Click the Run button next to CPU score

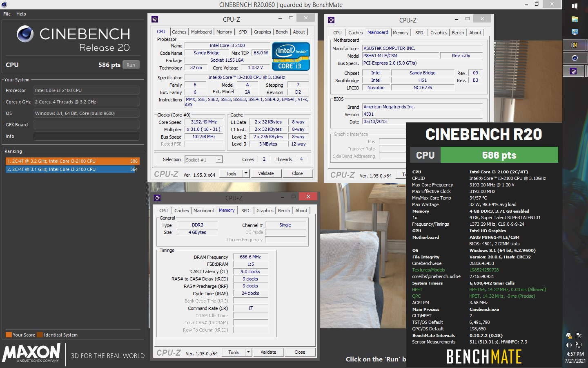coord(131,65)
